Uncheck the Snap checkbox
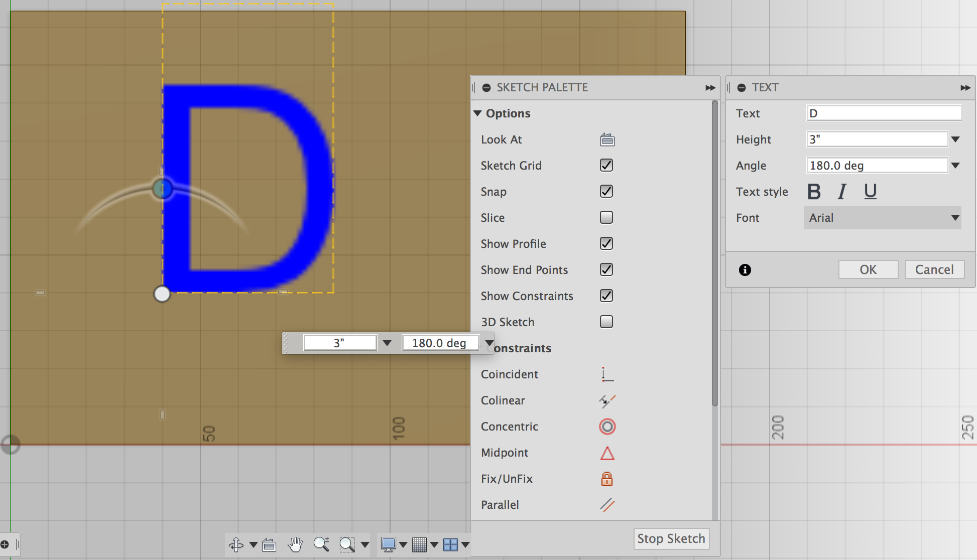Viewport: 977px width, 560px height. pos(606,192)
